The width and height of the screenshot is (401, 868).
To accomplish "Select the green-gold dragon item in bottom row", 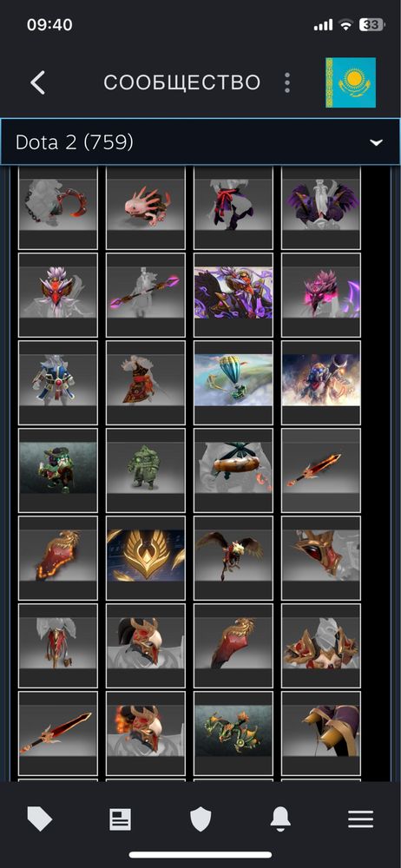I will (233, 733).
